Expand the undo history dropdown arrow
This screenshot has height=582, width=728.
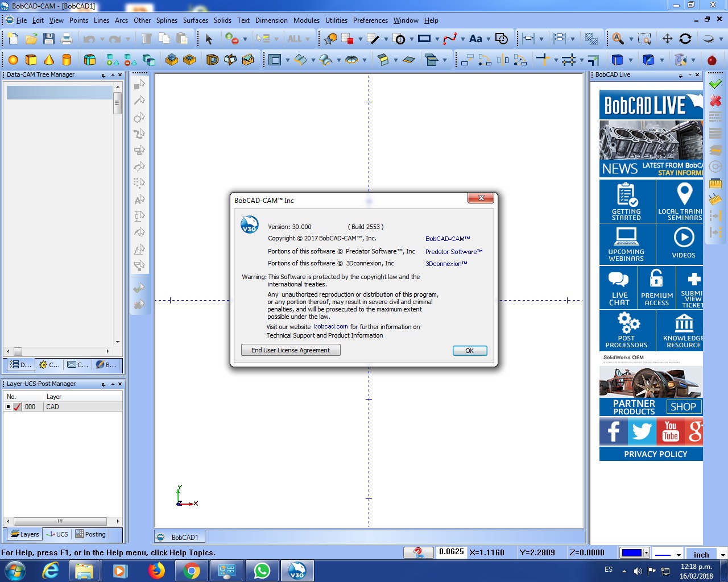[102, 39]
